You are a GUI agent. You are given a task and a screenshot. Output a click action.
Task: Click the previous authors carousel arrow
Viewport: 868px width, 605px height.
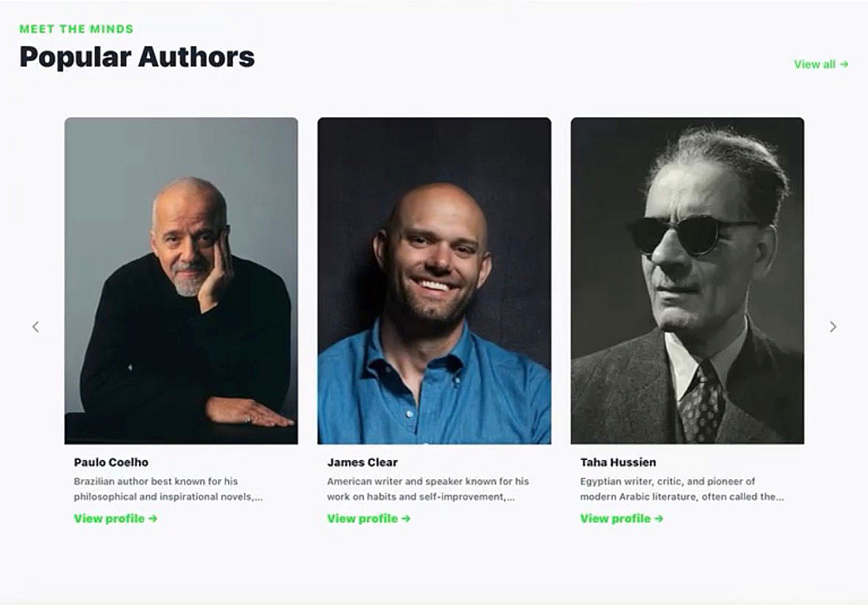pos(36,327)
